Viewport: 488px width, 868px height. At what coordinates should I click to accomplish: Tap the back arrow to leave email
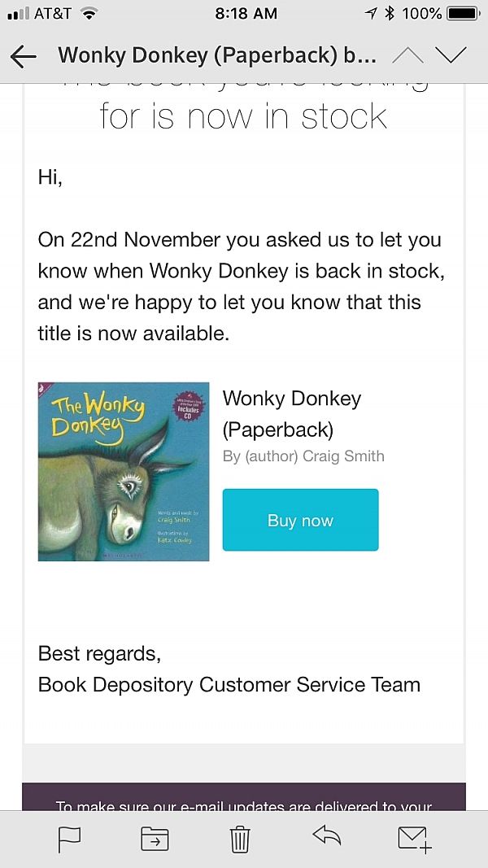pyautogui.click(x=24, y=56)
